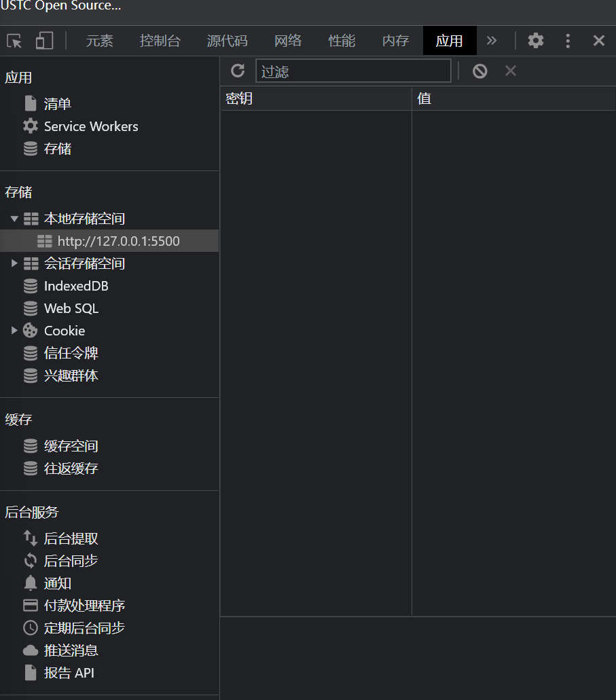Open the three-dot customize menu
This screenshot has height=700, width=616.
coord(568,41)
